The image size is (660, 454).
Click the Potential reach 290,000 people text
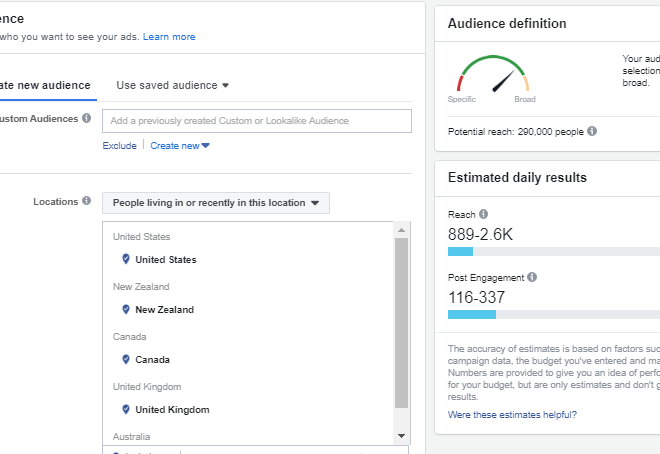(x=516, y=132)
